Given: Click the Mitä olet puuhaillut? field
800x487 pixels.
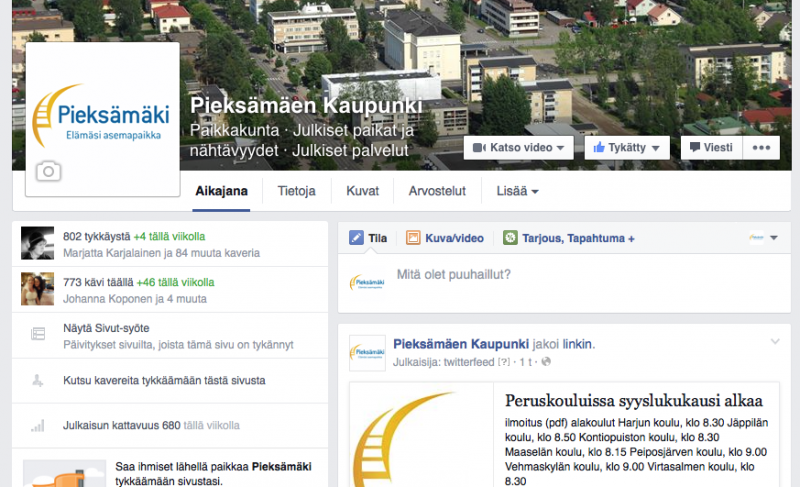Looking at the screenshot, I should 564,283.
